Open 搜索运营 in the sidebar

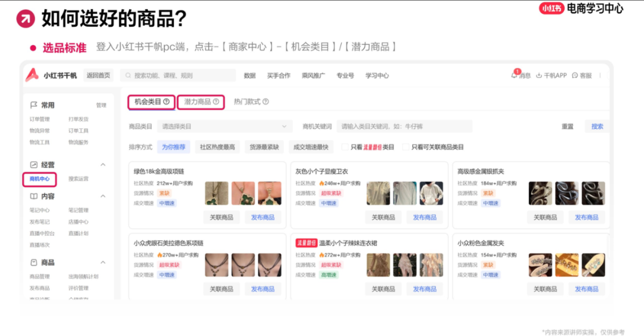click(x=79, y=179)
